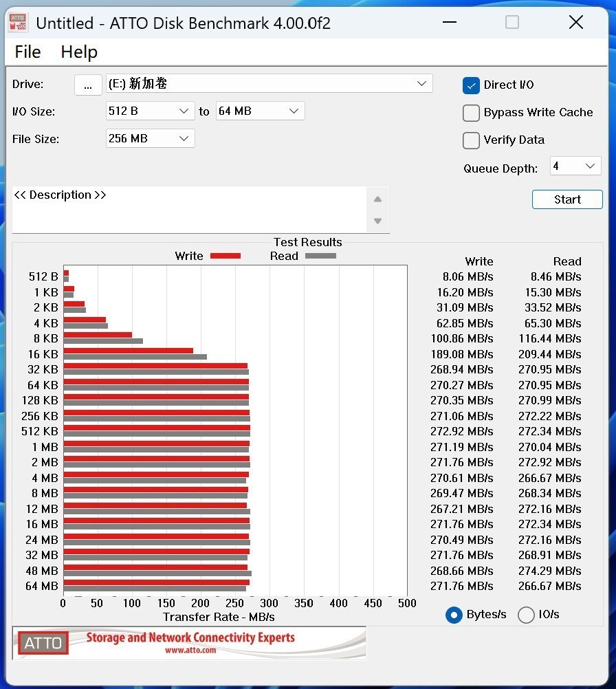
Task: Click the 8 KB red write bar
Action: (98, 335)
